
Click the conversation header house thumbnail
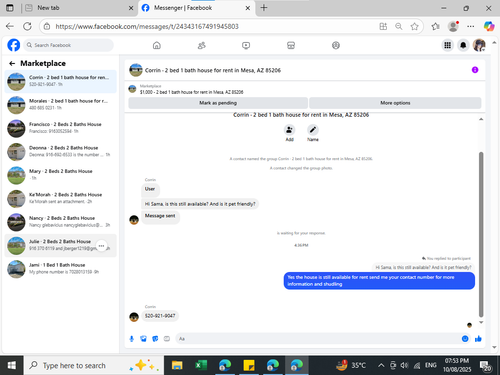coord(136,70)
